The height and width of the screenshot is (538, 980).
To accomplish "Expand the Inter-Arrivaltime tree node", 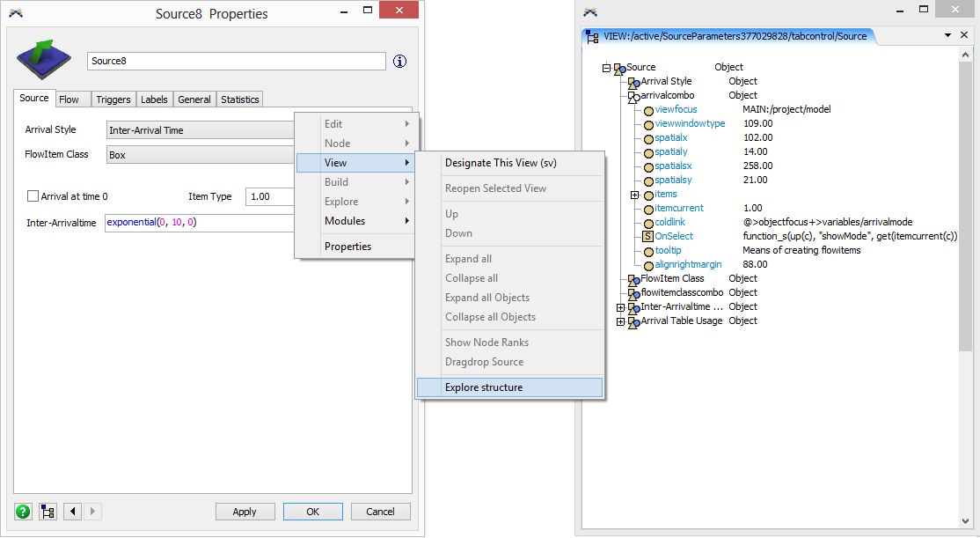I will (x=621, y=307).
